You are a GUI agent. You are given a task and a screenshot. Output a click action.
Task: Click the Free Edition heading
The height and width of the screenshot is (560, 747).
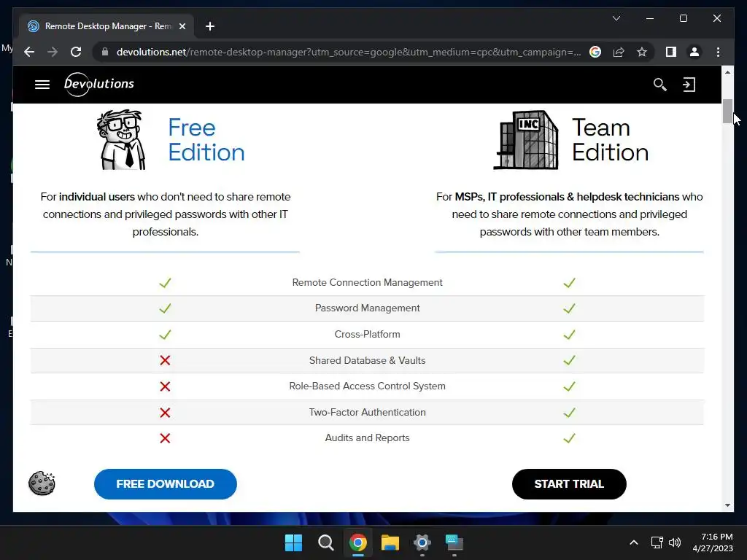206,140
